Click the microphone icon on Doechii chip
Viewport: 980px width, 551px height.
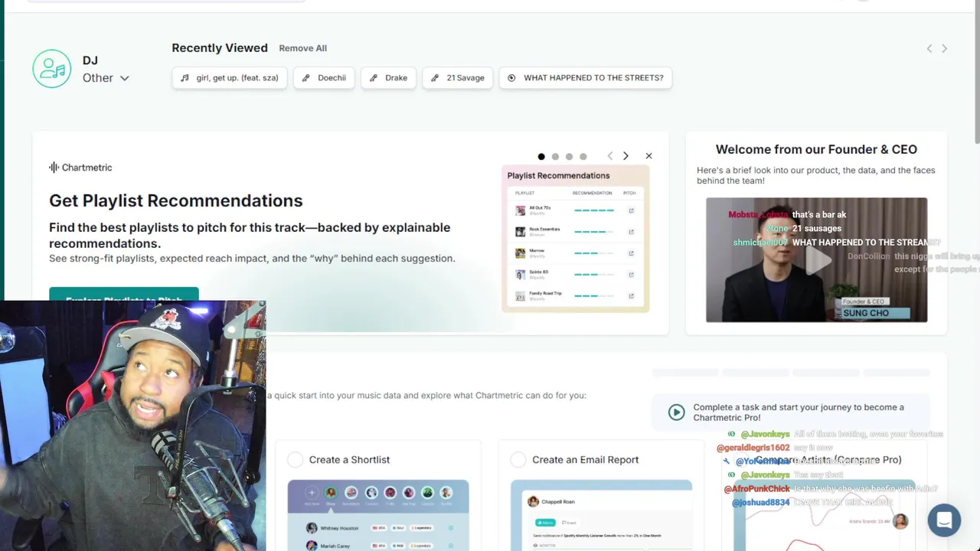click(306, 78)
